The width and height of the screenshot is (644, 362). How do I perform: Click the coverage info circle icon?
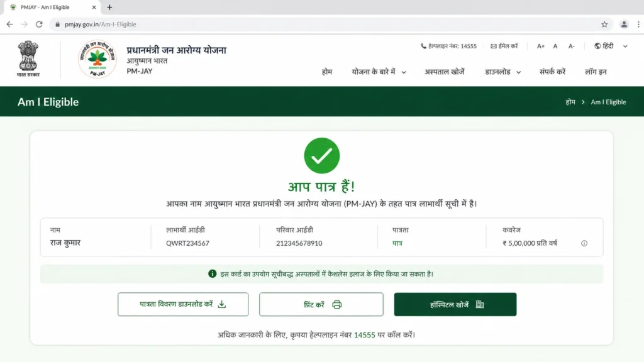[x=584, y=243]
